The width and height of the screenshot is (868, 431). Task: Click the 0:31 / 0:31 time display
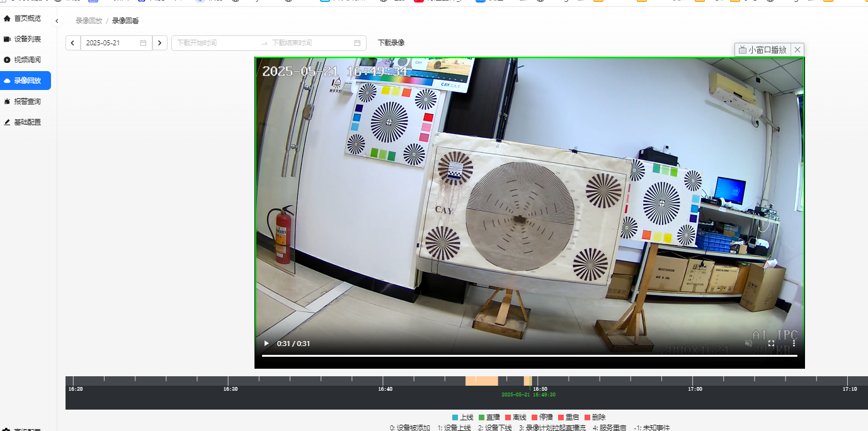(x=294, y=344)
